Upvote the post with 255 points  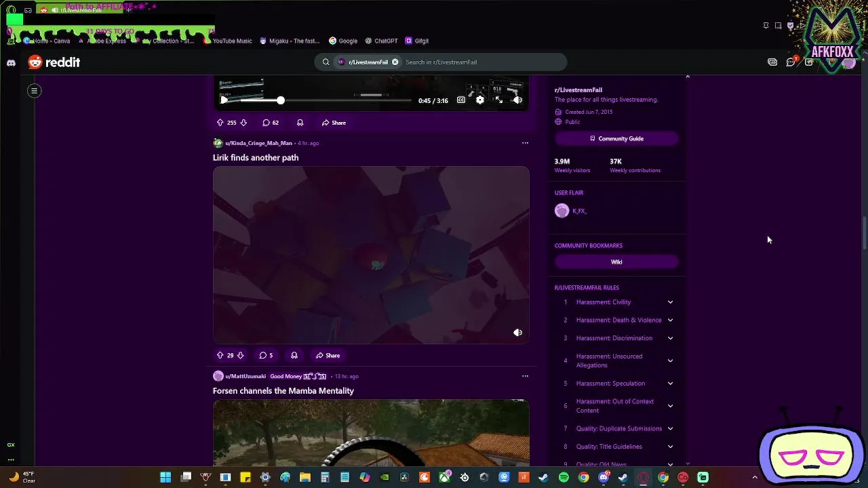[220, 123]
